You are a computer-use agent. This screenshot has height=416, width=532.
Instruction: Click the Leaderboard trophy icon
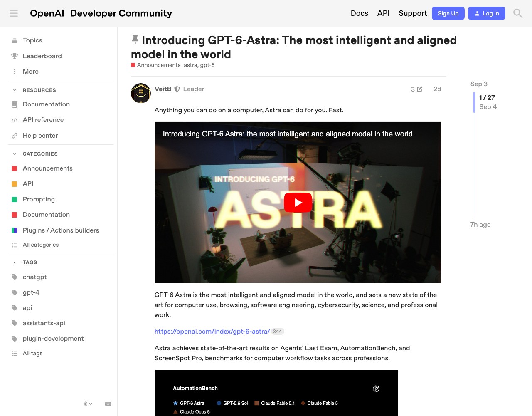[x=15, y=56]
